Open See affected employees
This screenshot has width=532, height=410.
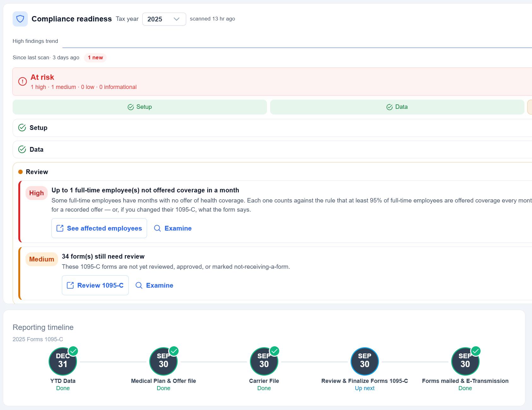click(99, 228)
